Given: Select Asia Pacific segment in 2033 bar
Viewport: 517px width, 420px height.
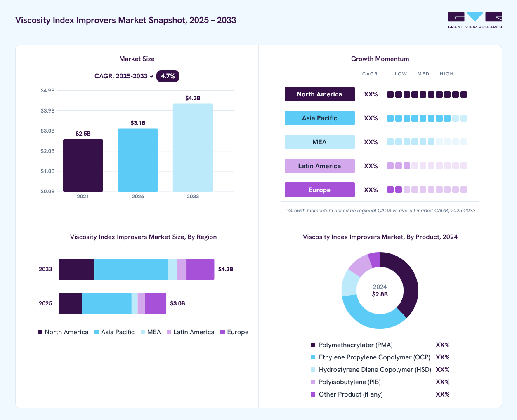Looking at the screenshot, I should pos(131,270).
